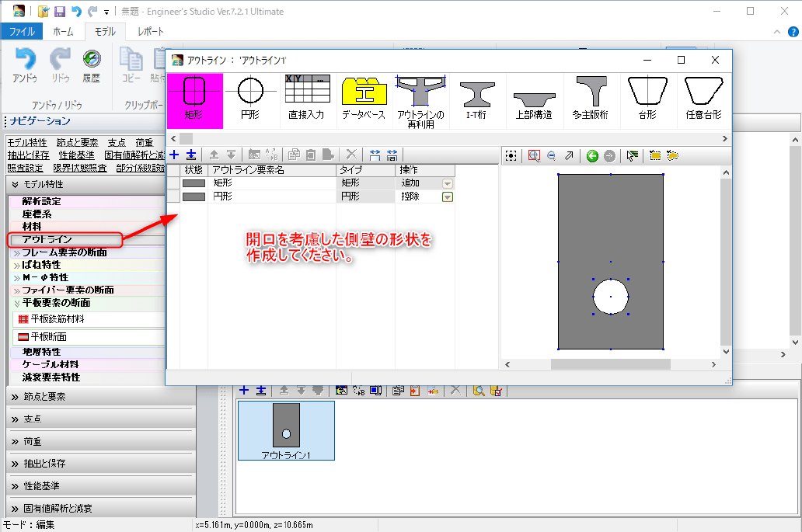
Task: Add a new outline element with the dialog's plus icon
Action: pyautogui.click(x=174, y=155)
